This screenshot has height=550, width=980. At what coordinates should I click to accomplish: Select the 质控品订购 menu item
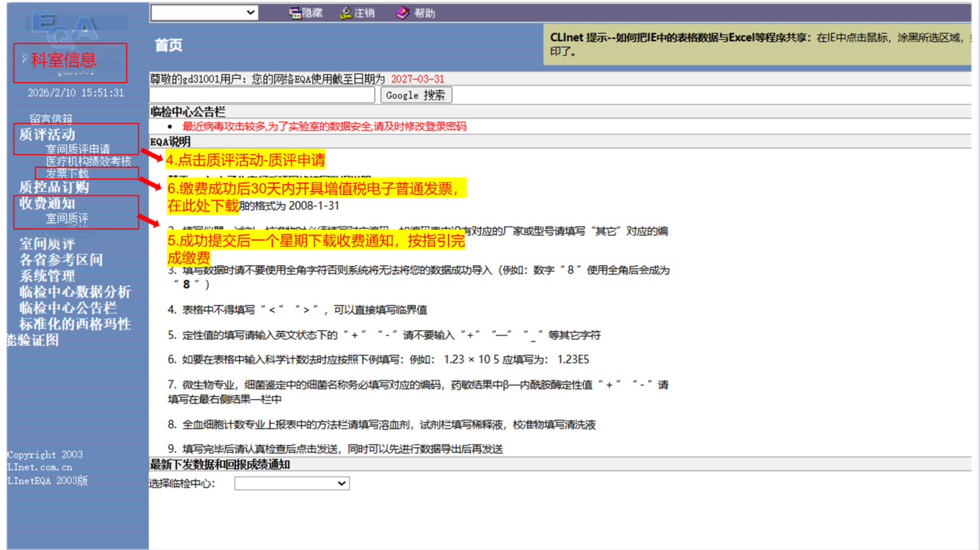tap(54, 187)
